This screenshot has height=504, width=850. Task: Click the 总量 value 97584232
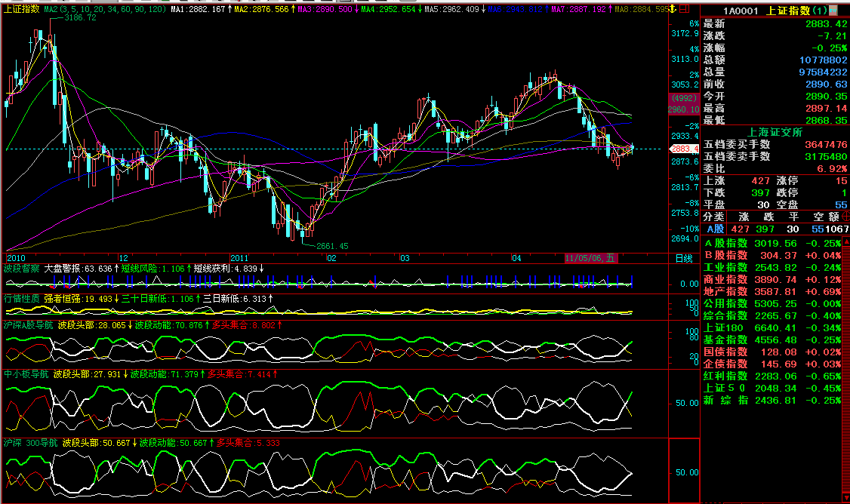click(x=824, y=72)
